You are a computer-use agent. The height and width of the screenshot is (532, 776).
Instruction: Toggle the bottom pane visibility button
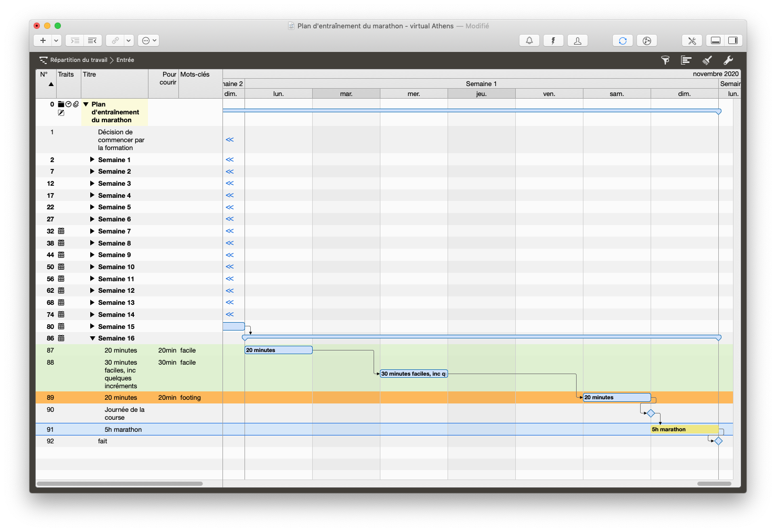tap(715, 40)
